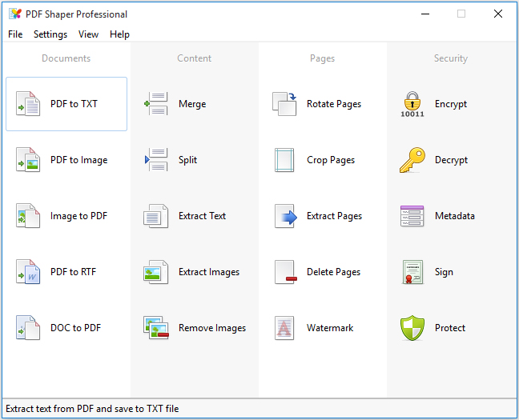Open the Settings menu
Screen dimensions: 519x420
(x=50, y=34)
